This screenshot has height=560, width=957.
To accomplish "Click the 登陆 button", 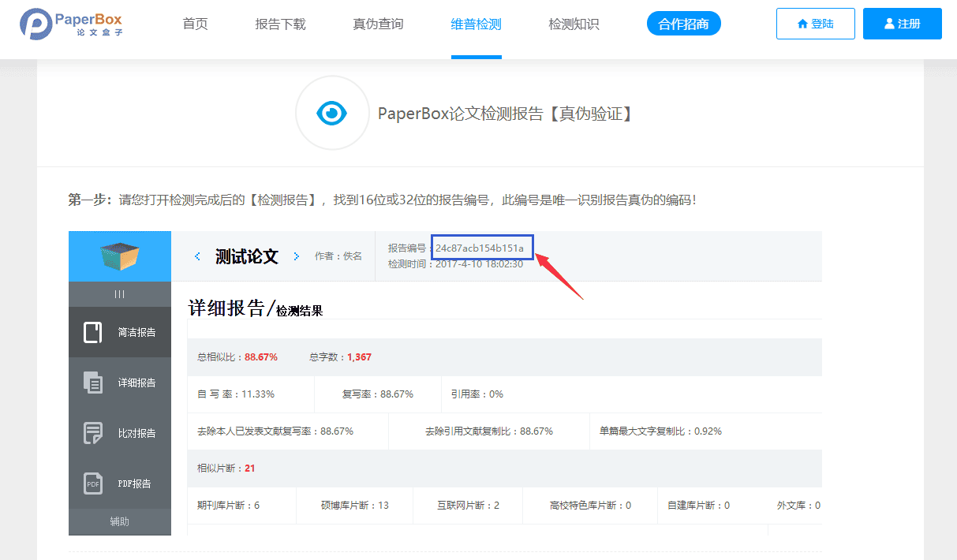I will tap(816, 24).
